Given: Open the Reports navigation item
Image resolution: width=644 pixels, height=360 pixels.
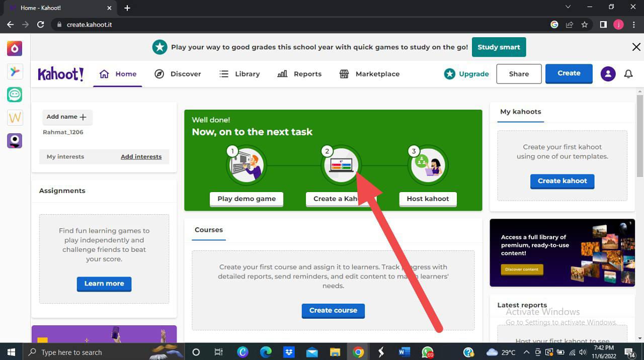Looking at the screenshot, I should click(x=299, y=74).
